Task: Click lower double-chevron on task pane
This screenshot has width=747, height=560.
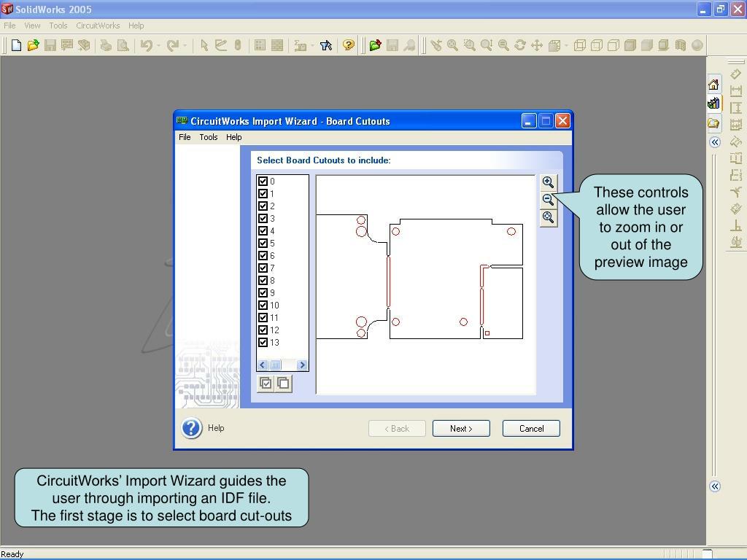Action: click(715, 486)
